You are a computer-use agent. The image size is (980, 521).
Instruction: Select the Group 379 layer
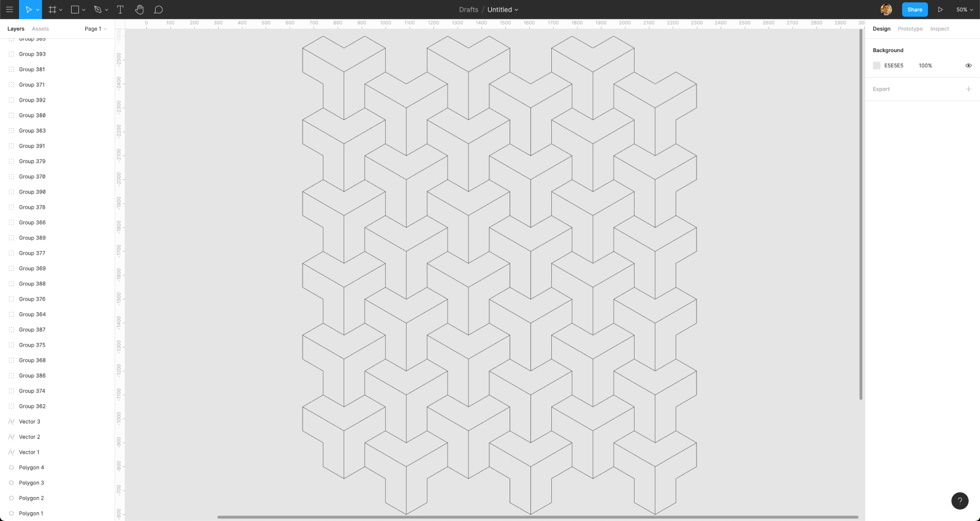pyautogui.click(x=58, y=161)
